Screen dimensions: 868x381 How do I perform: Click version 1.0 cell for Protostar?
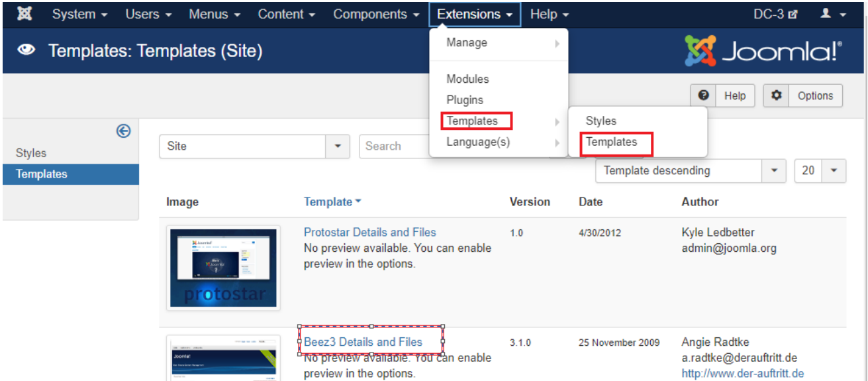[x=516, y=233]
